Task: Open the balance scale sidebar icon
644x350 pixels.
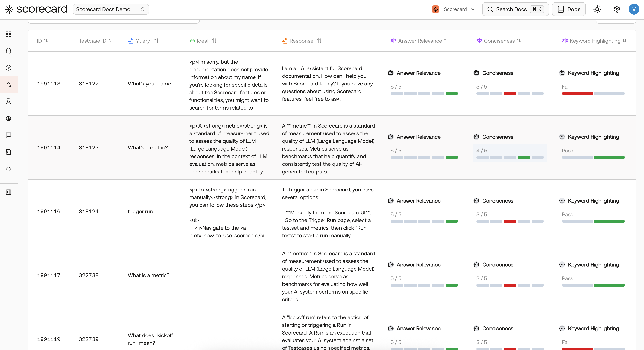Action: [x=8, y=118]
